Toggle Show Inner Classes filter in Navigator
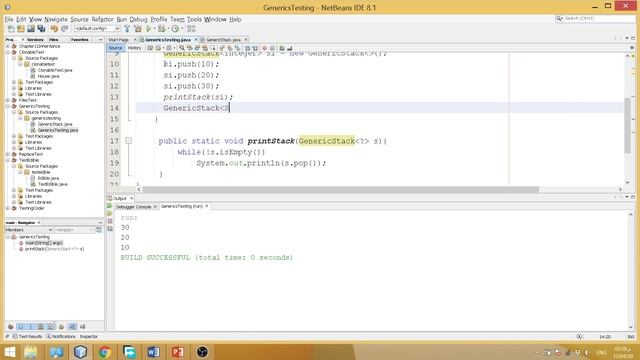 tap(51, 327)
